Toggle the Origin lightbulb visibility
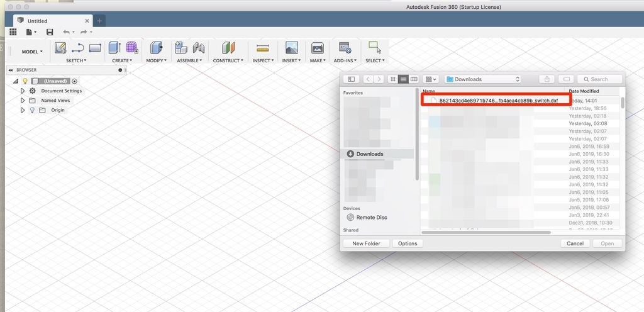 pos(32,110)
